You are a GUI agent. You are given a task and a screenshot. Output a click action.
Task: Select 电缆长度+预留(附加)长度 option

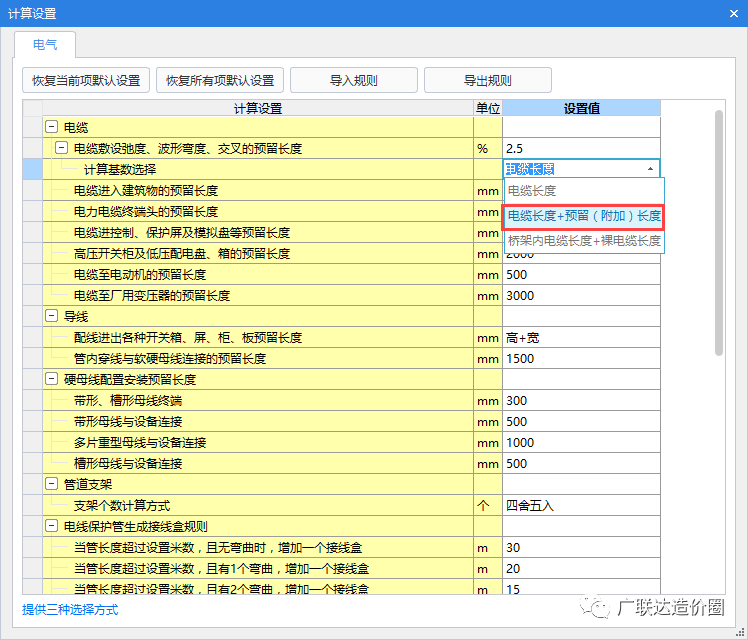583,216
